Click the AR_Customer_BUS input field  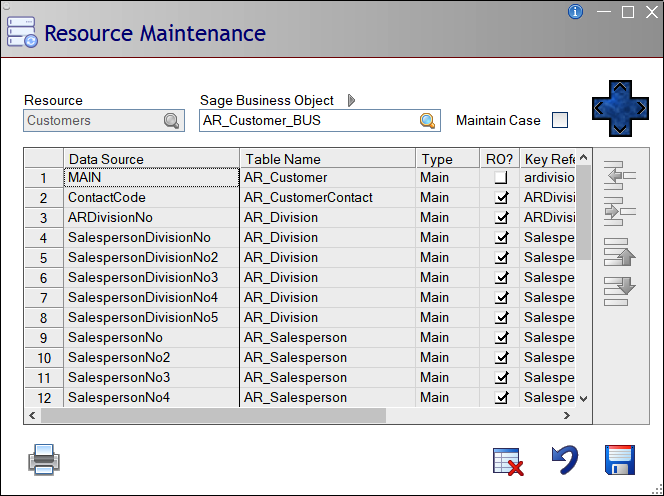point(305,121)
